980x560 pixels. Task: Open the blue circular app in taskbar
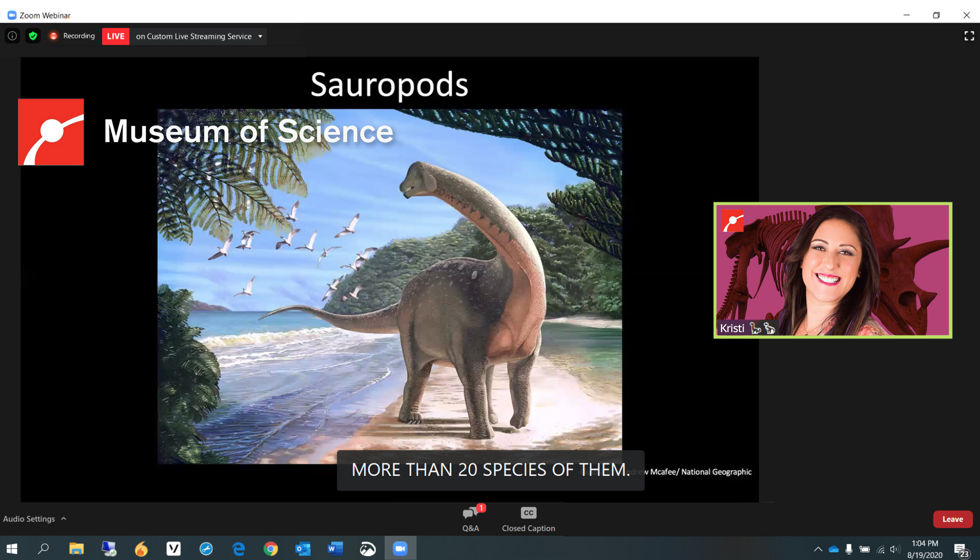(x=206, y=549)
